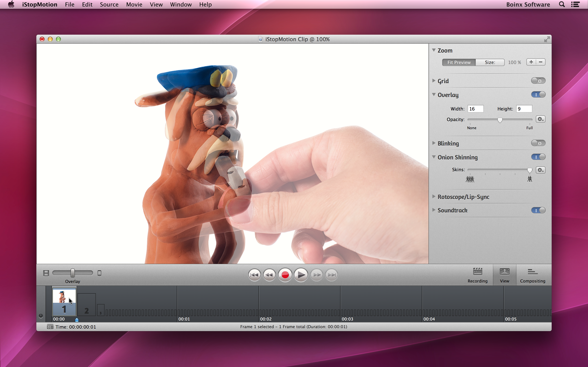The width and height of the screenshot is (588, 367).
Task: Open the Source menu
Action: click(x=109, y=5)
